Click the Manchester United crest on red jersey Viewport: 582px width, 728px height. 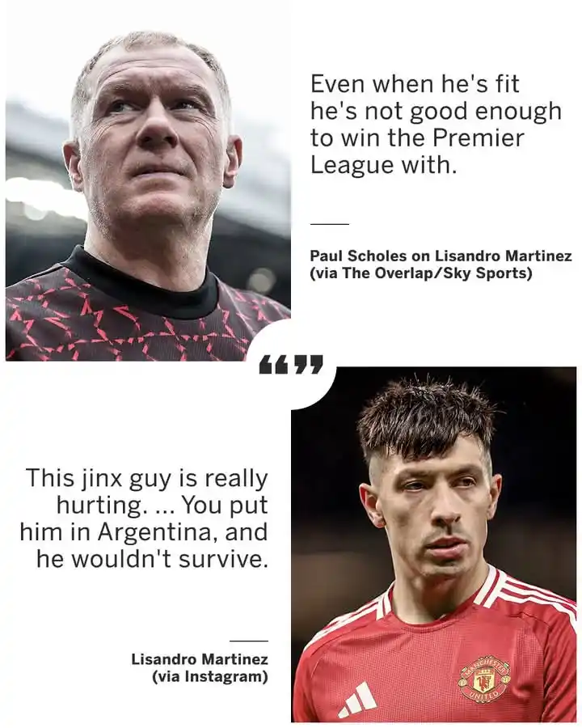pyautogui.click(x=484, y=679)
